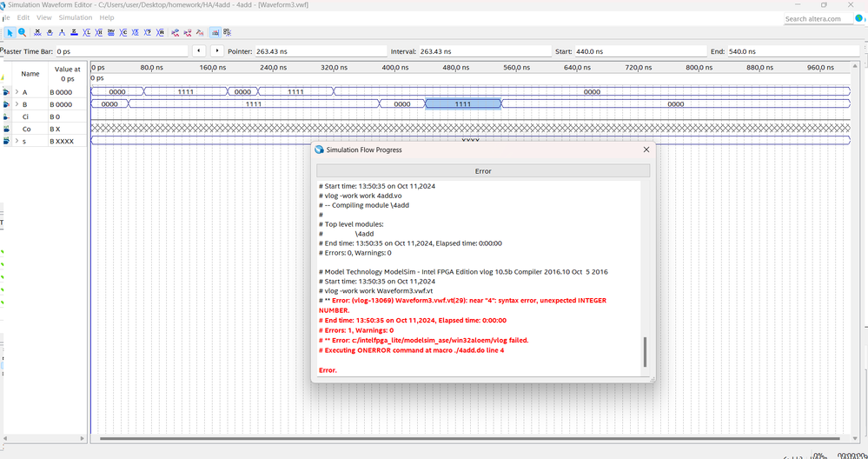This screenshot has height=459, width=868.
Task: Apply Forcing High (1) value
Action: coord(62,33)
